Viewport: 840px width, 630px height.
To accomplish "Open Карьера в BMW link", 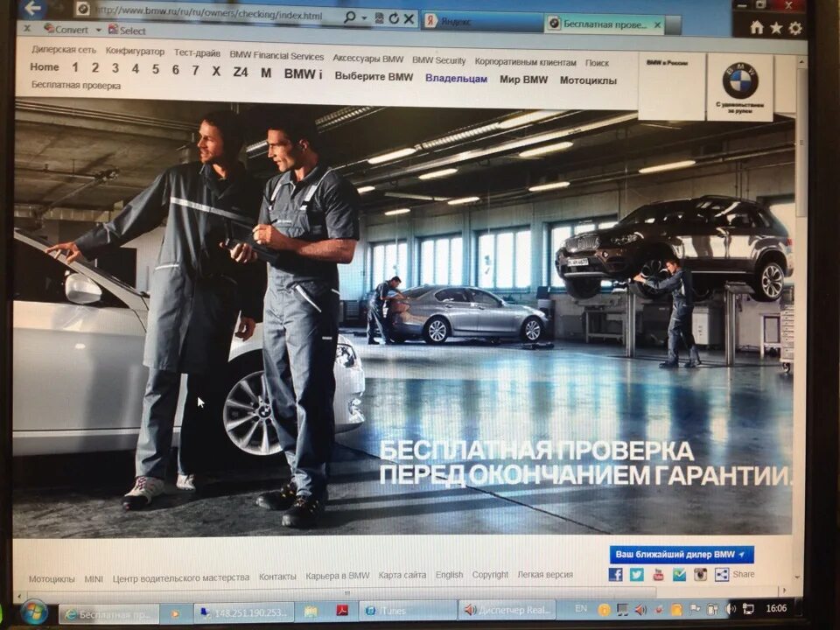I will pyautogui.click(x=337, y=576).
